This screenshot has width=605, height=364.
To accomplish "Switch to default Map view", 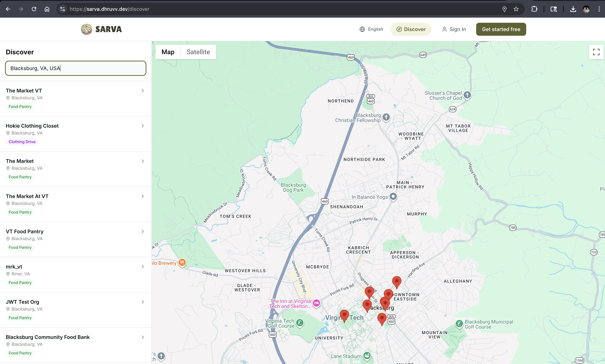I will (168, 52).
